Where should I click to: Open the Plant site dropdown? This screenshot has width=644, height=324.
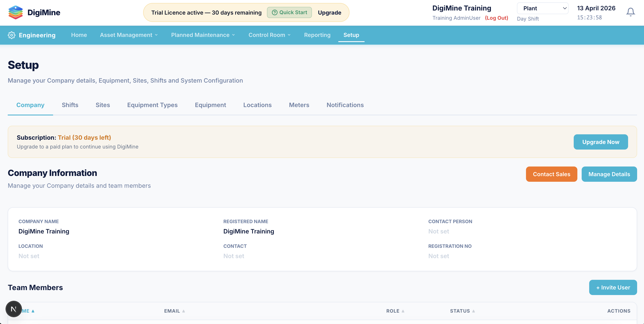(542, 9)
